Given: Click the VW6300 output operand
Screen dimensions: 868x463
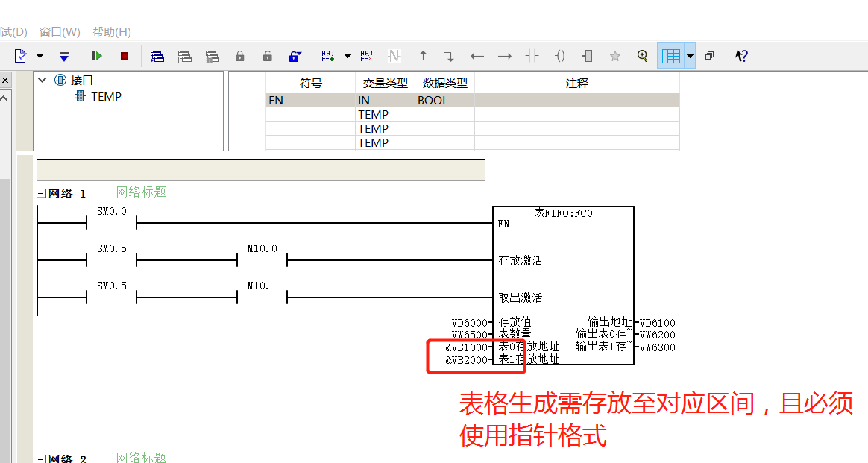Looking at the screenshot, I should click(x=657, y=348).
